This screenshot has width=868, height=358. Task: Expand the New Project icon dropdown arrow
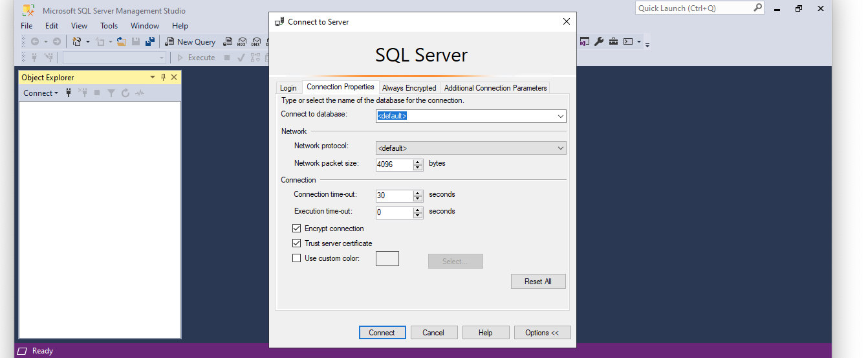pyautogui.click(x=88, y=41)
